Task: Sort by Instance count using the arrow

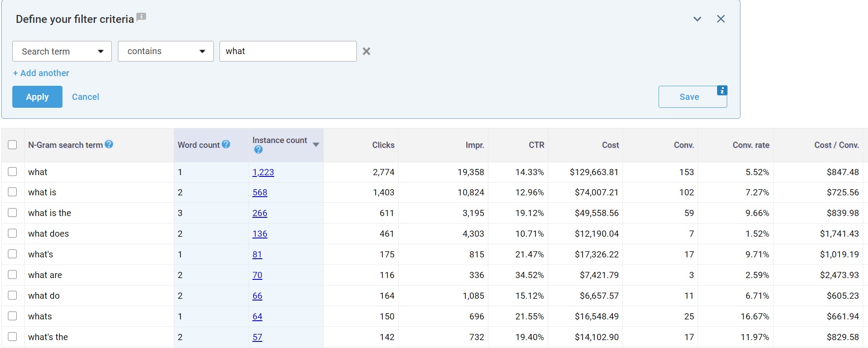Action: click(316, 145)
